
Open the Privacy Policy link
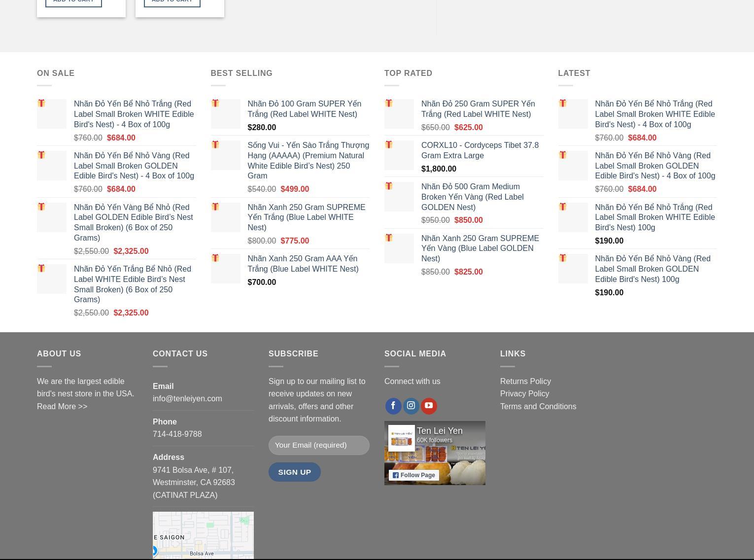[524, 393]
